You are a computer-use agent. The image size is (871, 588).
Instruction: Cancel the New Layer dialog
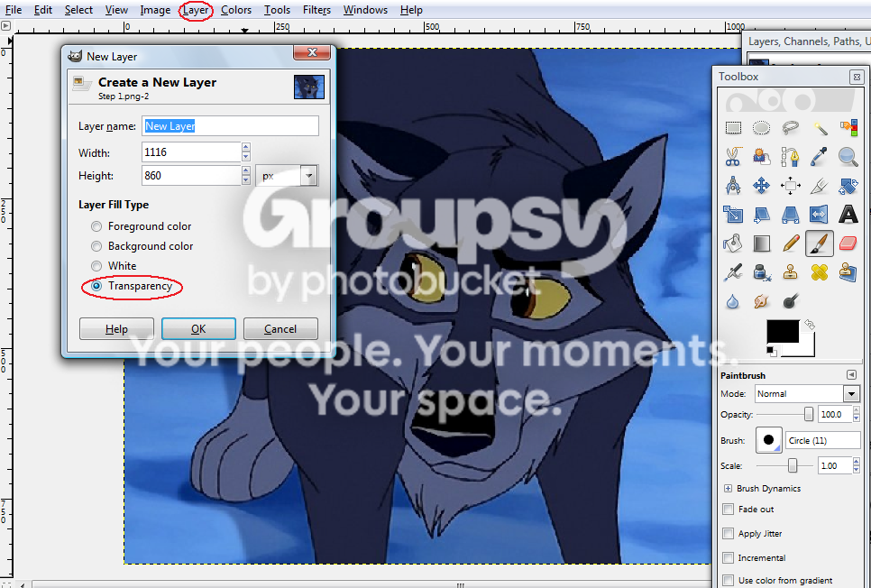pyautogui.click(x=280, y=329)
